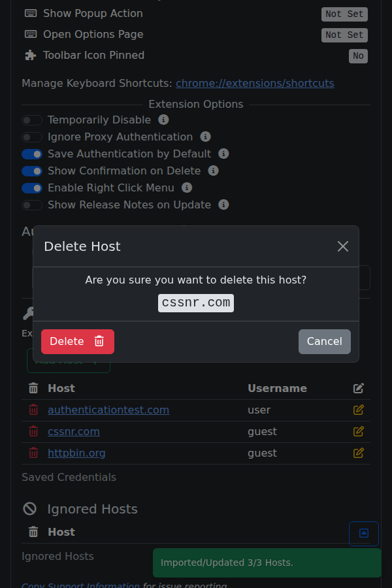Confirm deletion with the Delete button
The height and width of the screenshot is (588, 392).
[77, 341]
